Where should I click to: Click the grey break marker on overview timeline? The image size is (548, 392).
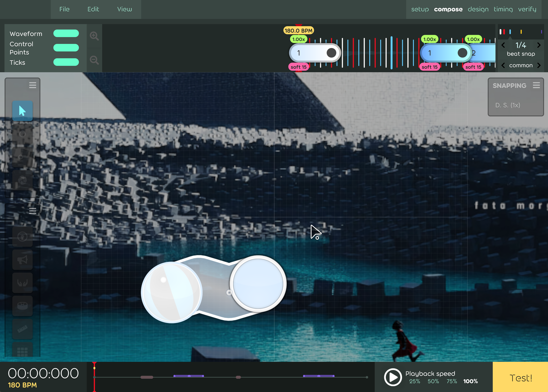tap(147, 377)
